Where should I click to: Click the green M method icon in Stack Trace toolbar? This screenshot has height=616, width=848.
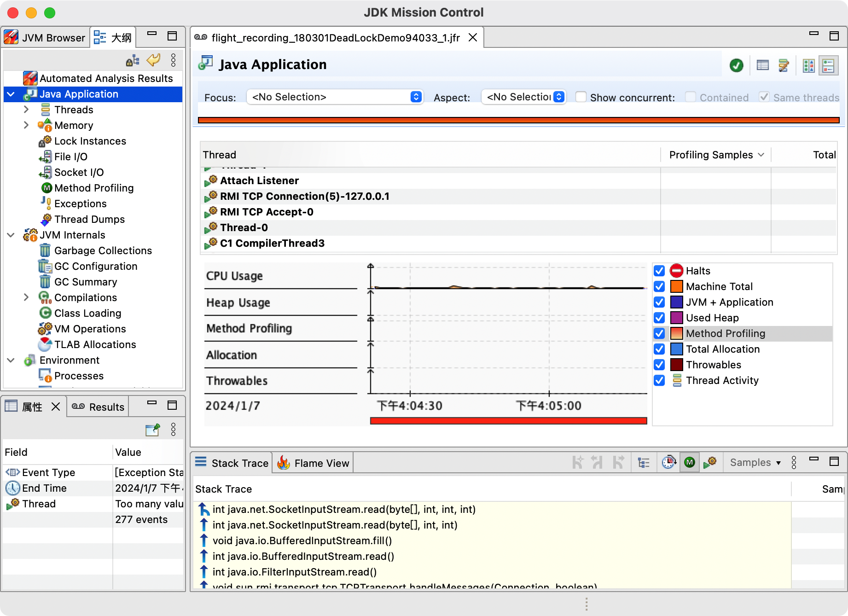point(690,462)
